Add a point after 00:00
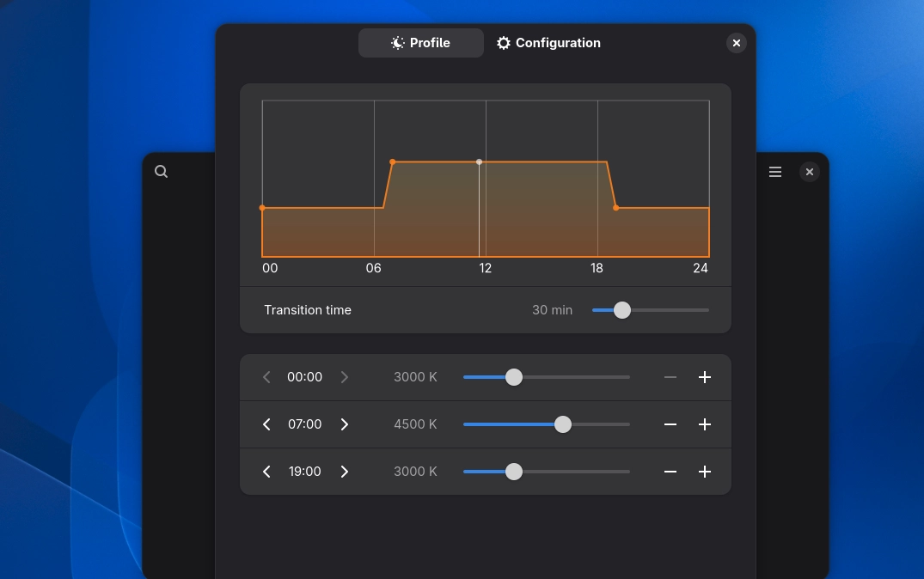Viewport: 924px width, 579px height. tap(704, 377)
